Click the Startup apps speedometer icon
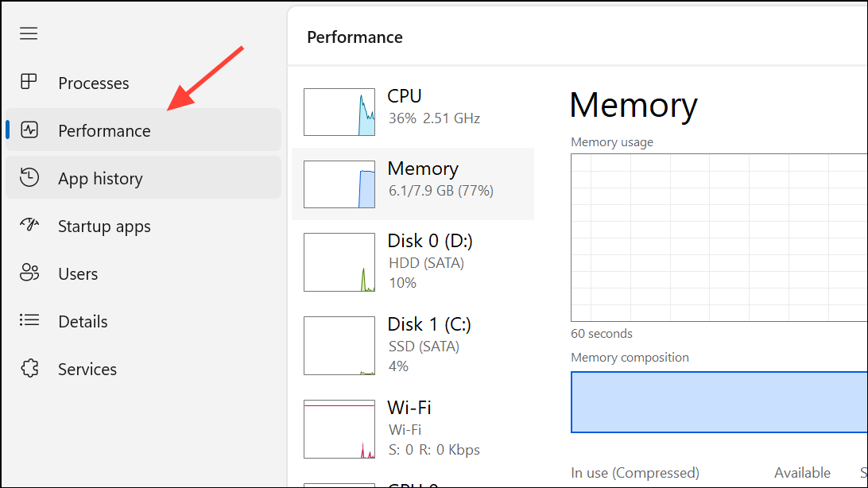The width and height of the screenshot is (868, 488). pos(29,226)
